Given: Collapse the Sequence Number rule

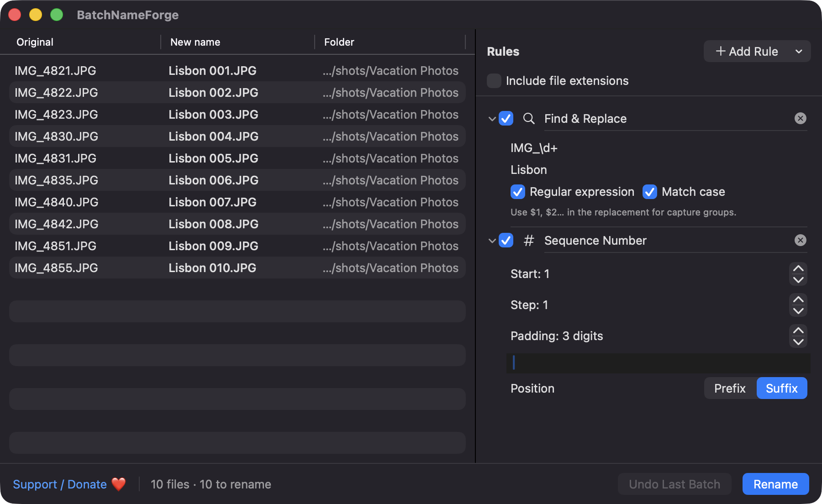Looking at the screenshot, I should click(x=492, y=241).
